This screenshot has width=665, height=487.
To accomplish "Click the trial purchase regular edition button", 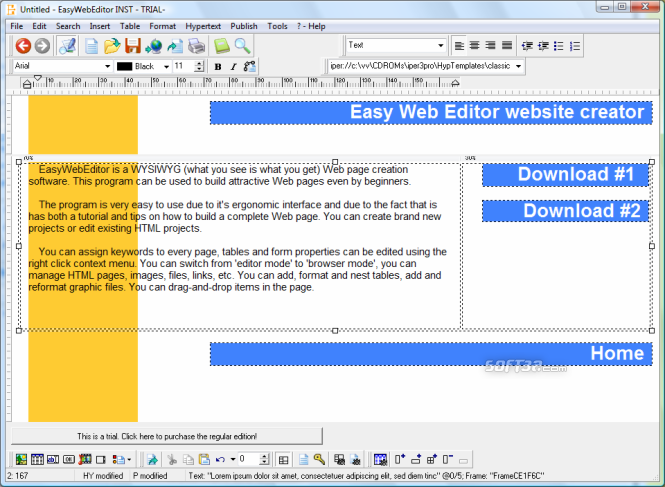I will coord(167,436).
